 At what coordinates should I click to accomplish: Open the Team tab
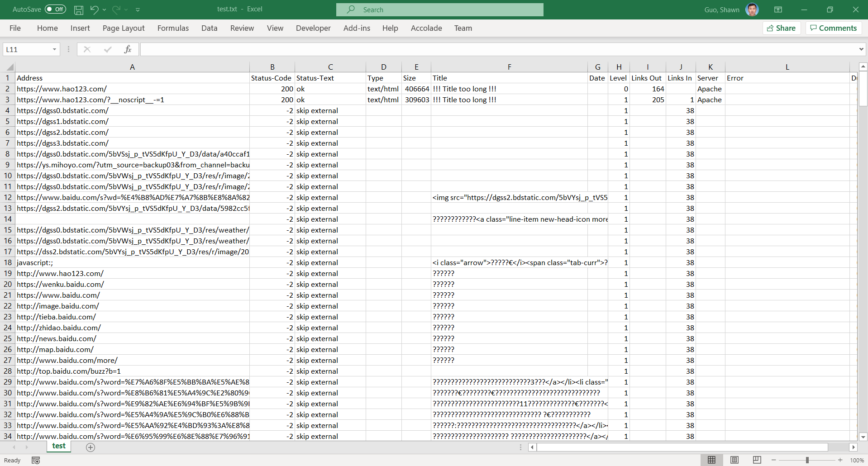[x=463, y=28]
